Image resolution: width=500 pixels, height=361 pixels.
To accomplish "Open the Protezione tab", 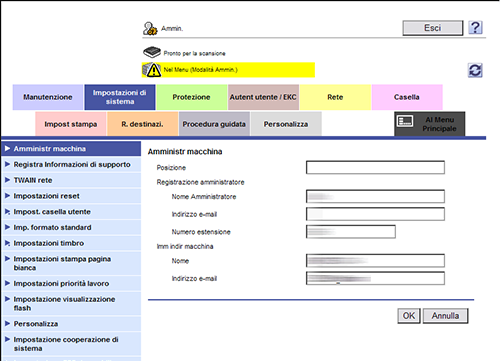I will pyautogui.click(x=192, y=97).
